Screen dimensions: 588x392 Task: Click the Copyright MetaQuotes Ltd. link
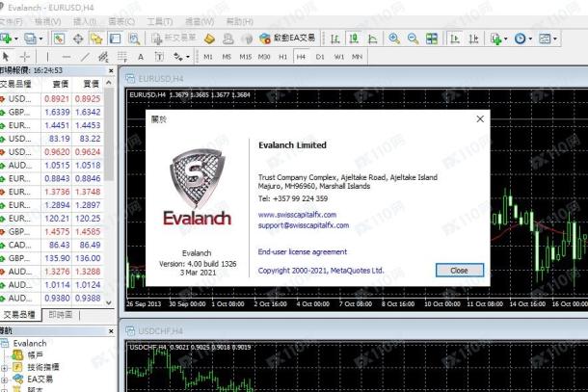click(321, 271)
